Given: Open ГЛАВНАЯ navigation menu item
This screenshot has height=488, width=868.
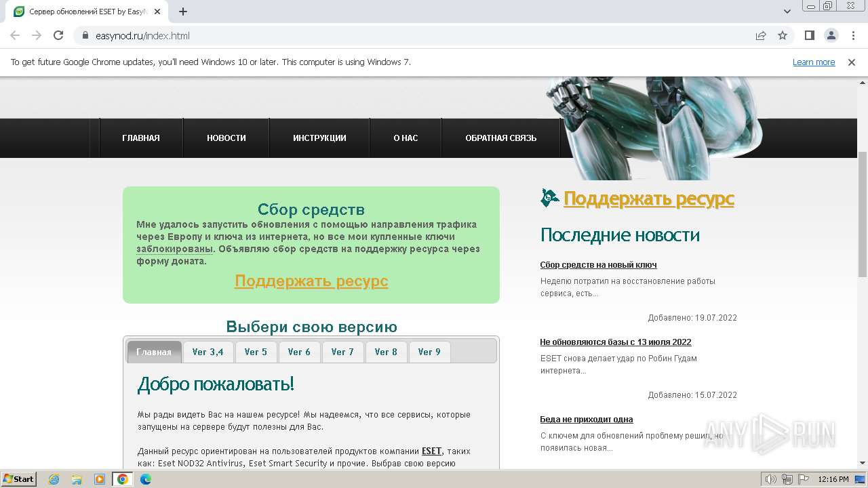Looking at the screenshot, I should pyautogui.click(x=141, y=138).
